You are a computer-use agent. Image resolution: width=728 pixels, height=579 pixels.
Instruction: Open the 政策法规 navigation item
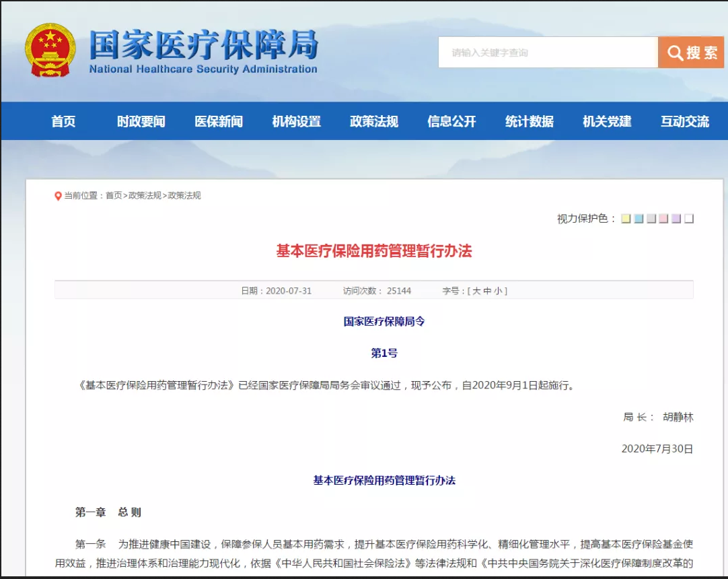pos(374,121)
